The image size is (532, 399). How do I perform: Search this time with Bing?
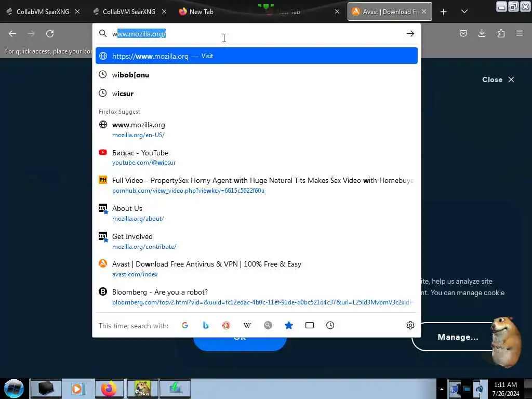[206, 325]
